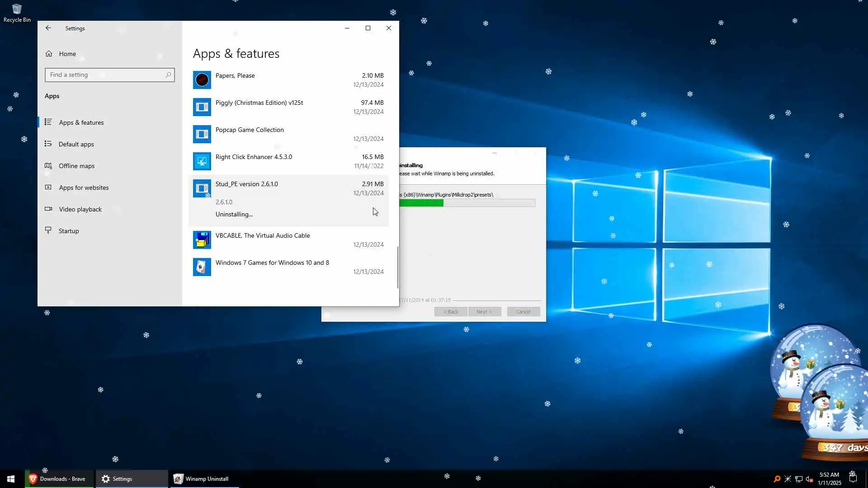The image size is (868, 488).
Task: Click the search magnifier in Find a setting
Action: coord(168,75)
